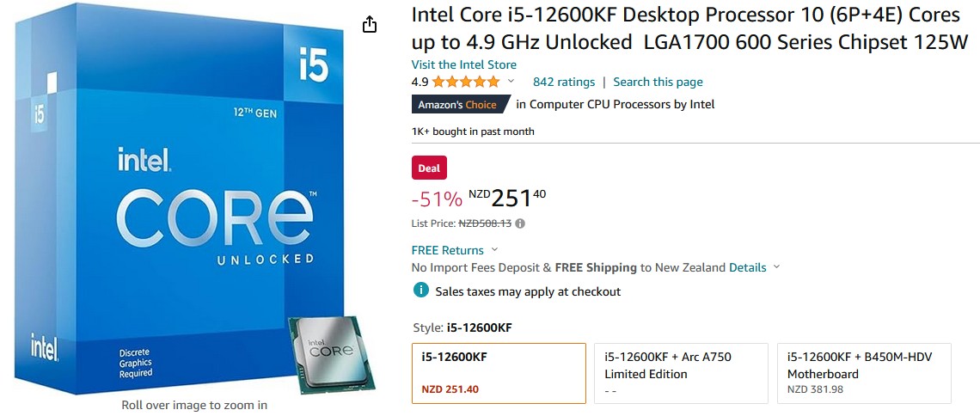Click the teal sales taxes info icon
This screenshot has height=416, width=980.
pyautogui.click(x=420, y=291)
